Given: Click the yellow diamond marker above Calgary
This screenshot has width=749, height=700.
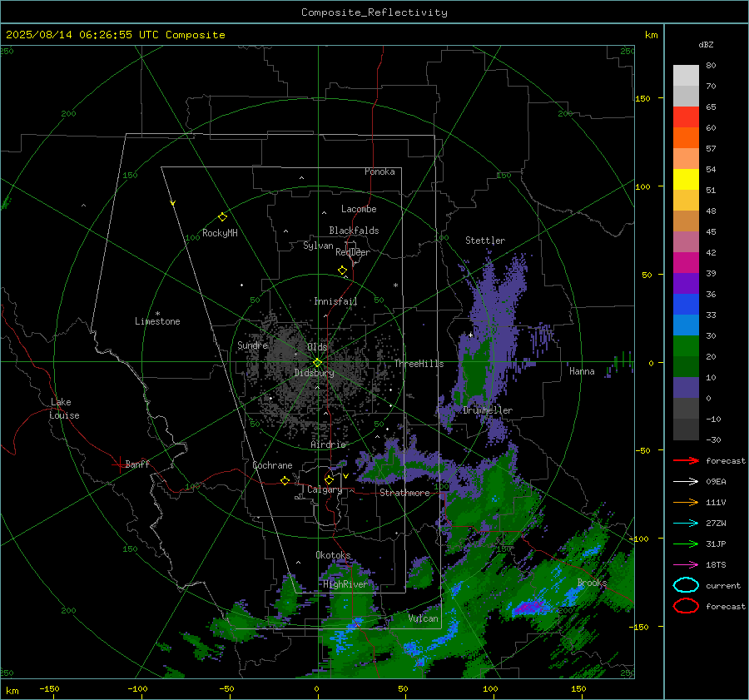Looking at the screenshot, I should [x=329, y=479].
